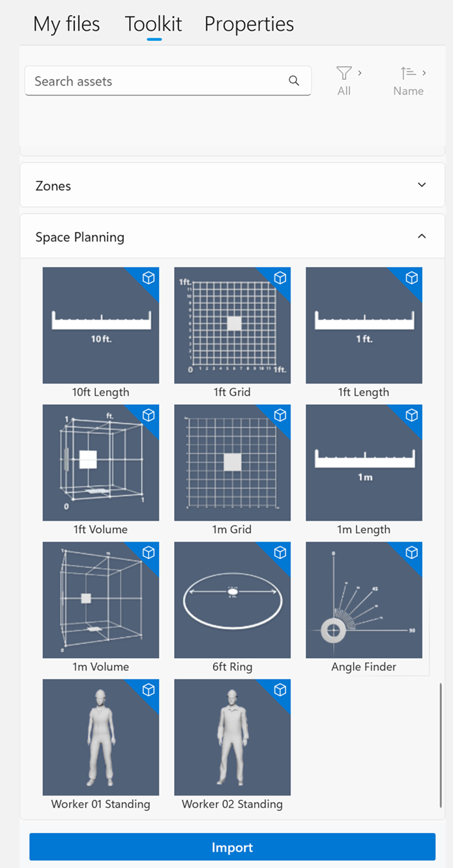Select the 1ft Grid asset
This screenshot has width=453, height=868.
point(232,325)
